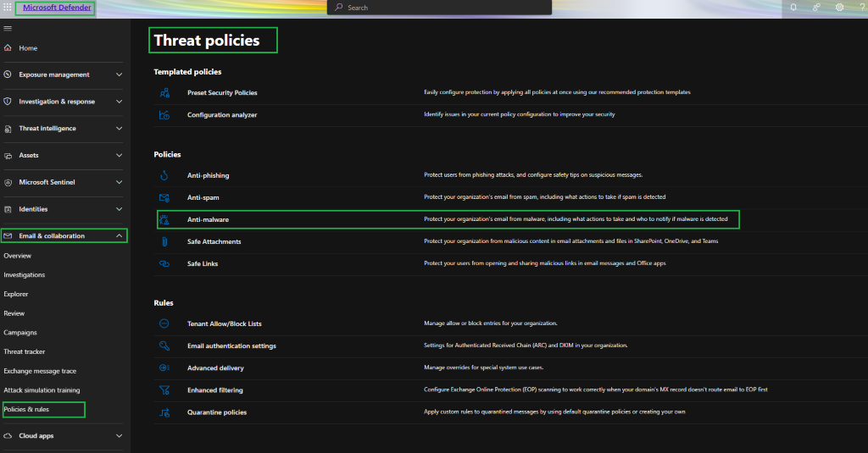Collapse the Email & collaboration chevron
This screenshot has height=453, width=868.
tap(119, 235)
